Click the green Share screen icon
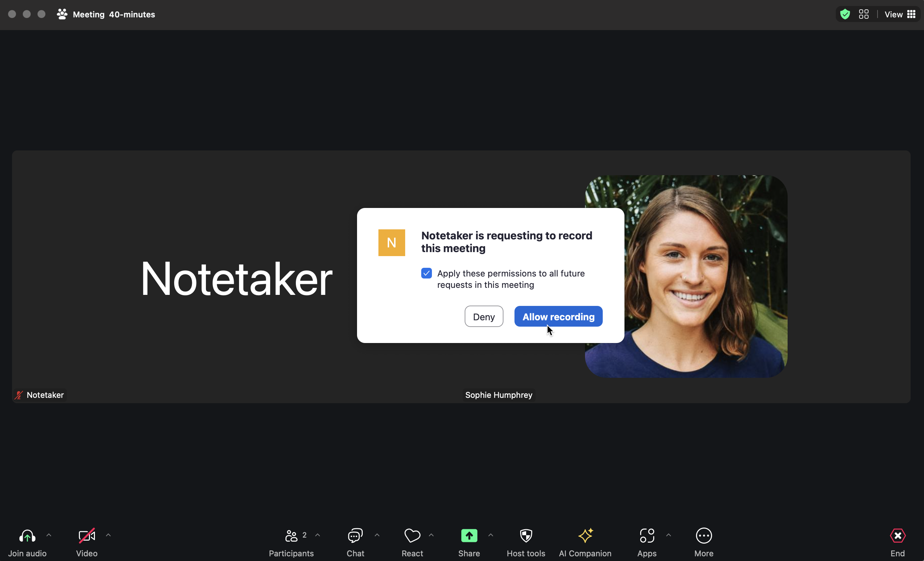This screenshot has width=924, height=561. click(x=469, y=536)
